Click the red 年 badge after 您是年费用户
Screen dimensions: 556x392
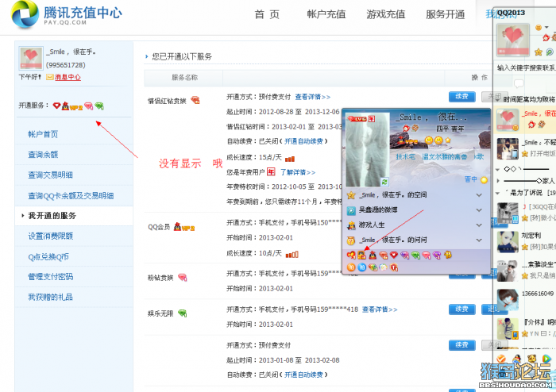click(271, 171)
